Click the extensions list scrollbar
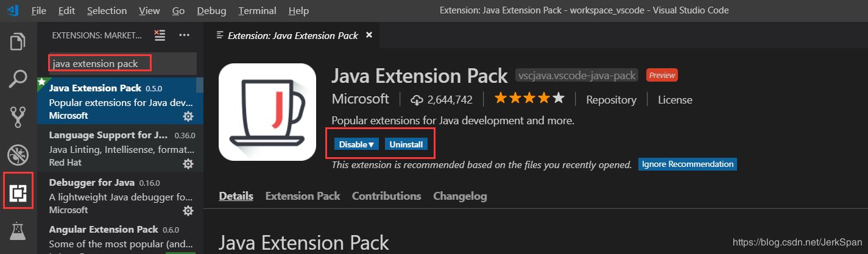Image resolution: width=868 pixels, height=254 pixels. point(200,85)
